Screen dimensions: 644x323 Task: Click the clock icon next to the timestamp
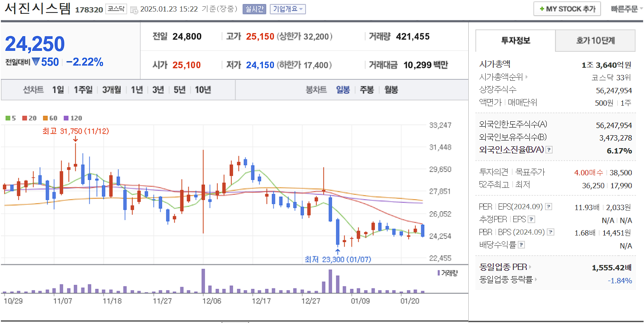(134, 10)
